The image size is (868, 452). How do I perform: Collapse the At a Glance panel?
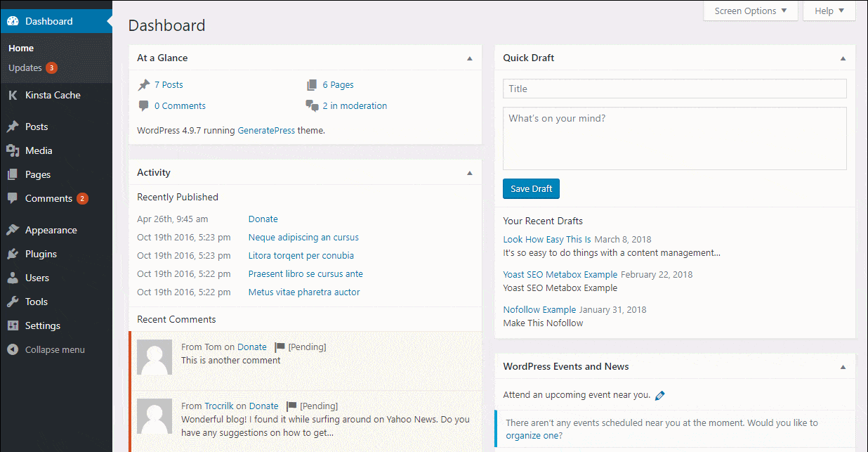pyautogui.click(x=469, y=58)
